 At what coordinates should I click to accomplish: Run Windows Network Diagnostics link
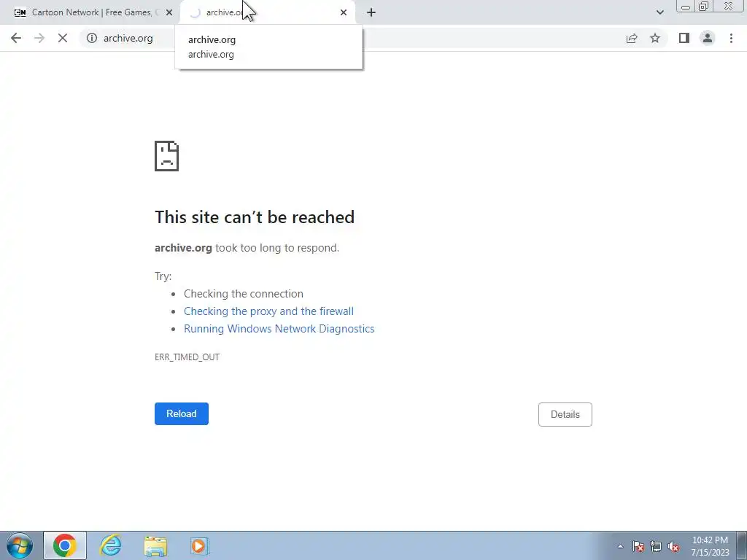point(279,329)
